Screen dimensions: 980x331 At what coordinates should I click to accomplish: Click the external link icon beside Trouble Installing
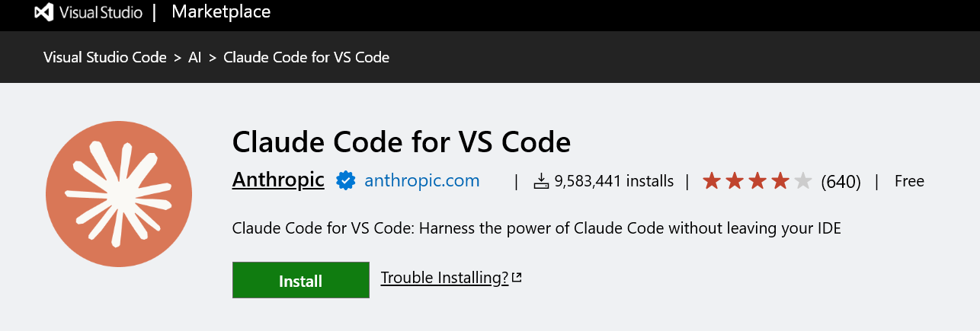click(x=517, y=278)
